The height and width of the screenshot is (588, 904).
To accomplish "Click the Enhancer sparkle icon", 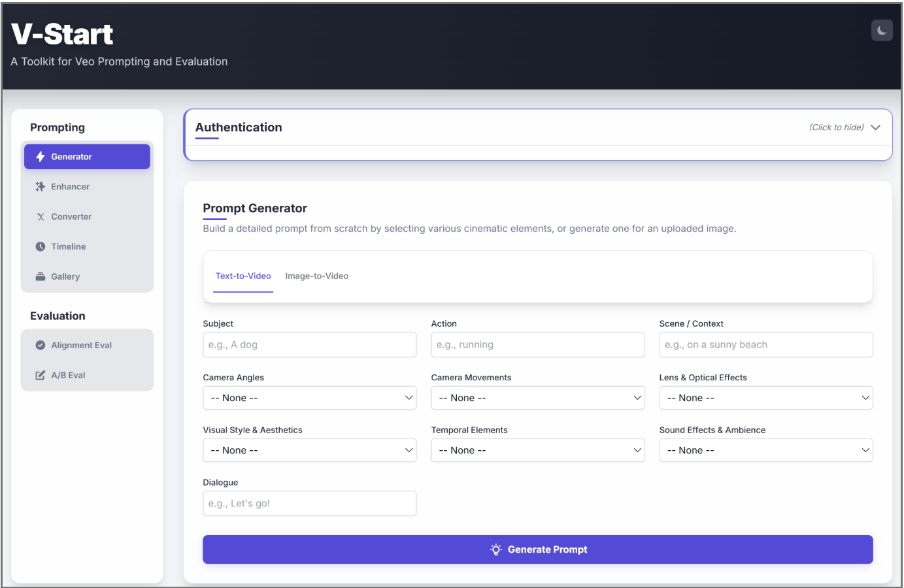I will (41, 187).
